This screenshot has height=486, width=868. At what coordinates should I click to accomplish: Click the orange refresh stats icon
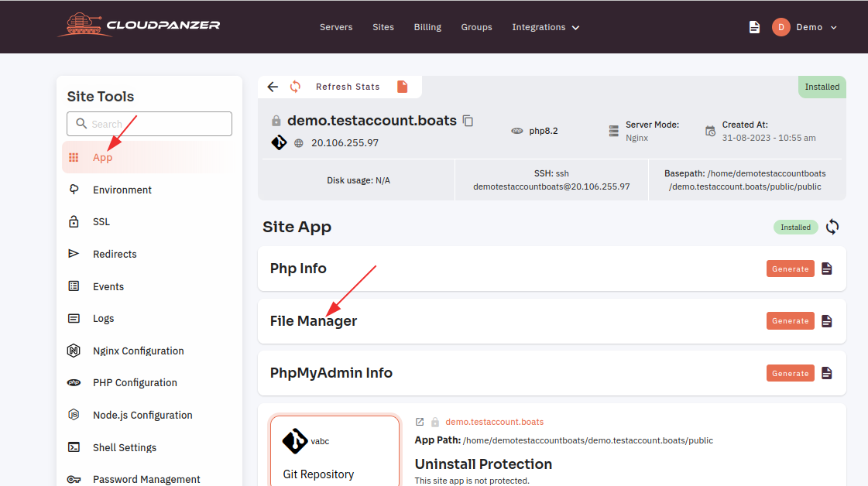295,87
